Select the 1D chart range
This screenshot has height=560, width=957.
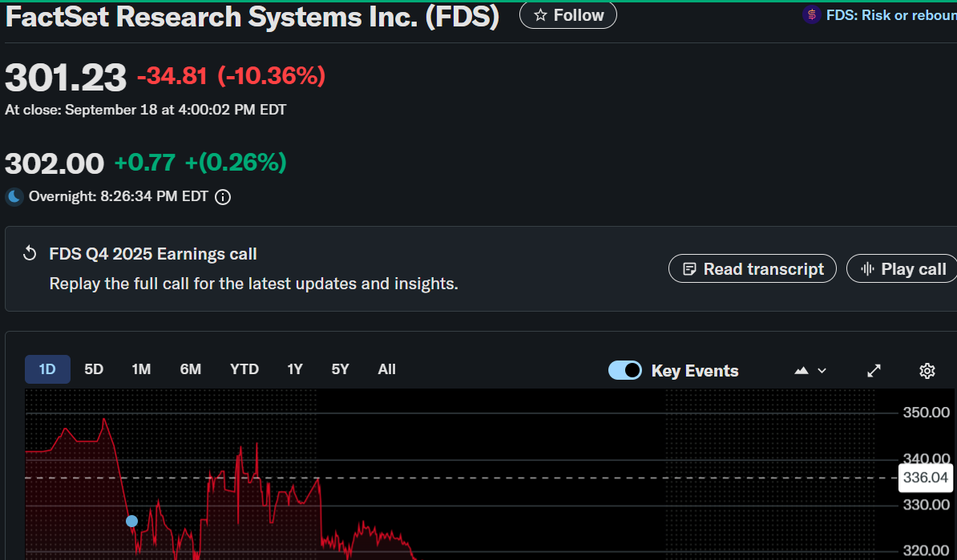click(47, 369)
